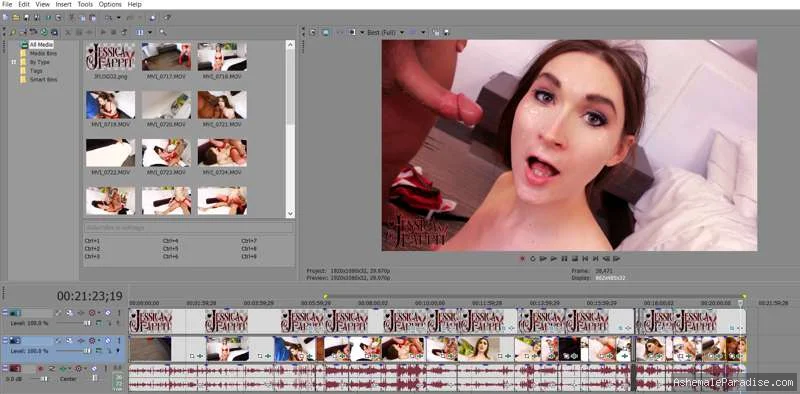Open the View menu
800x394 pixels.
tap(42, 4)
